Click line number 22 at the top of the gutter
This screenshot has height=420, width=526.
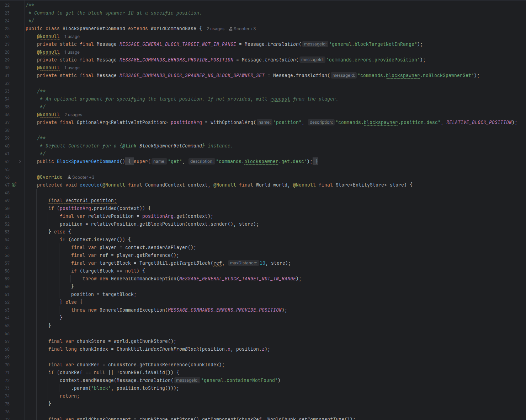(7, 5)
